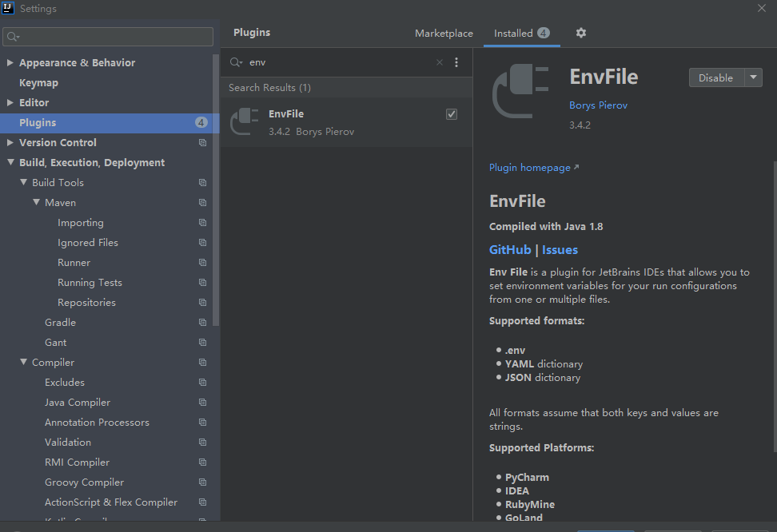Click the IntelliJ IDEA logo in title bar
The height and width of the screenshot is (532, 777).
[8, 8]
